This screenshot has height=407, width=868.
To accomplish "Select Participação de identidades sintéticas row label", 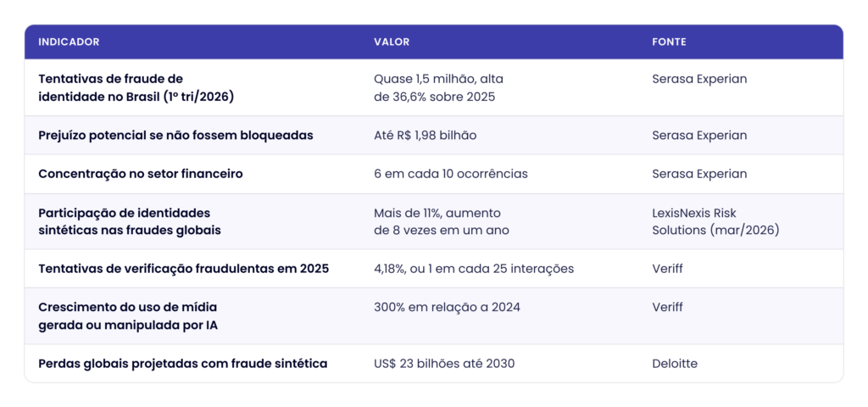I will (x=130, y=221).
